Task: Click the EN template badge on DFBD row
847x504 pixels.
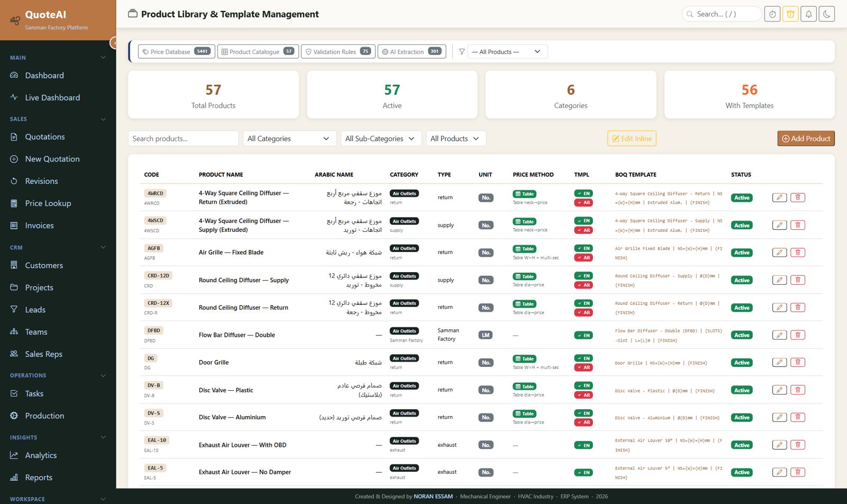Action: tap(583, 335)
